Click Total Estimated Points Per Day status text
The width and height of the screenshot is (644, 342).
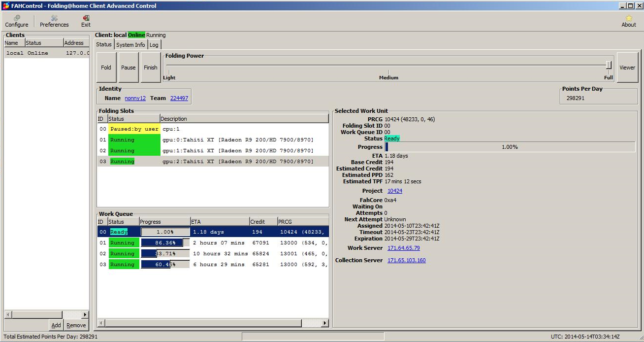(x=51, y=337)
